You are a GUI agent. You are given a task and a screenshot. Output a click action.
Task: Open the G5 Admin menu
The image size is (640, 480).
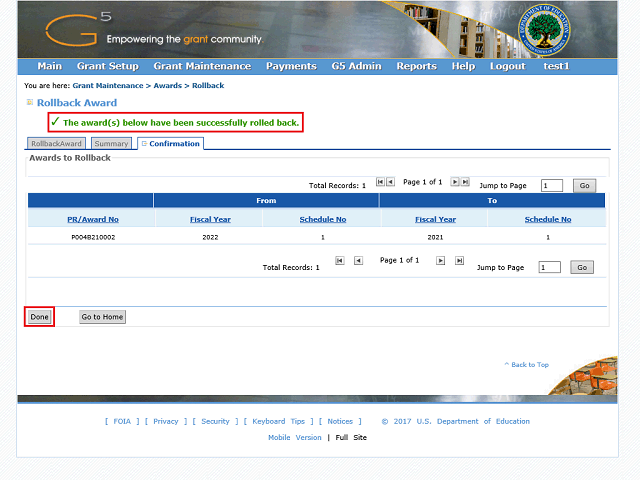coord(356,66)
